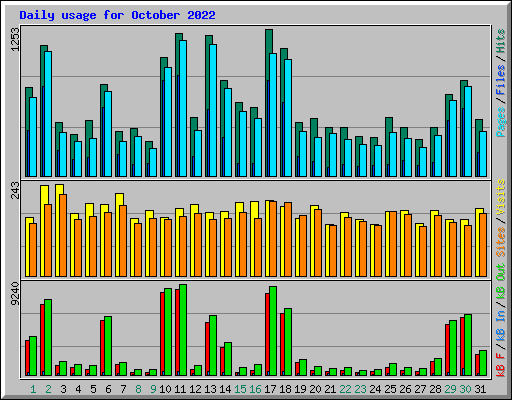The width and height of the screenshot is (512, 400).
Task: Click day label 21 on x-axis
Action: pos(330,389)
